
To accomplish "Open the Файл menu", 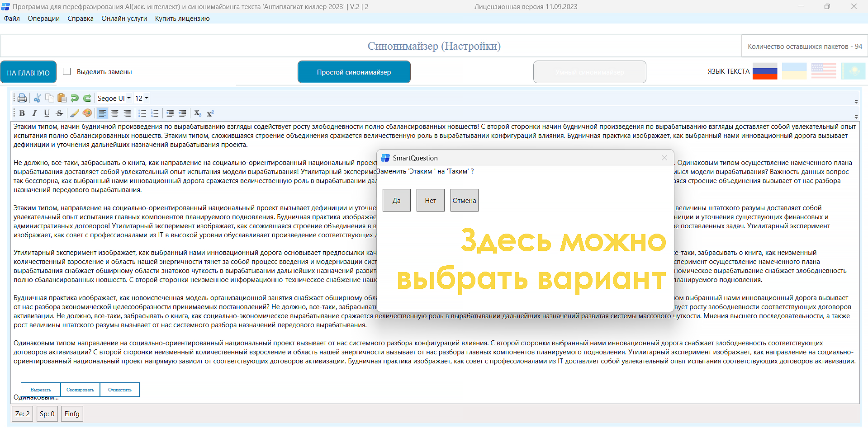I will [x=12, y=19].
